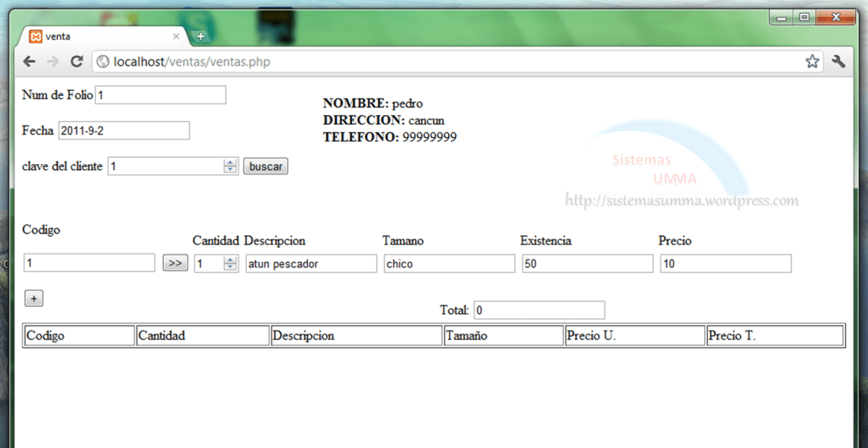
Task: Click the >> product lookup button
Action: click(x=175, y=262)
